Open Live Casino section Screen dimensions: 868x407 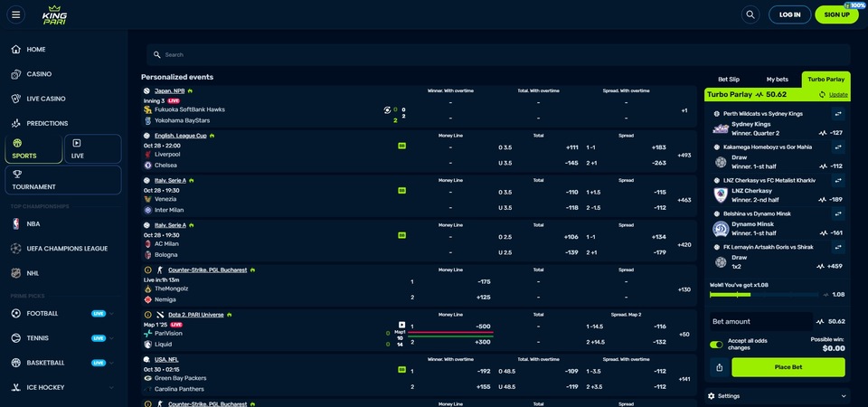point(46,99)
